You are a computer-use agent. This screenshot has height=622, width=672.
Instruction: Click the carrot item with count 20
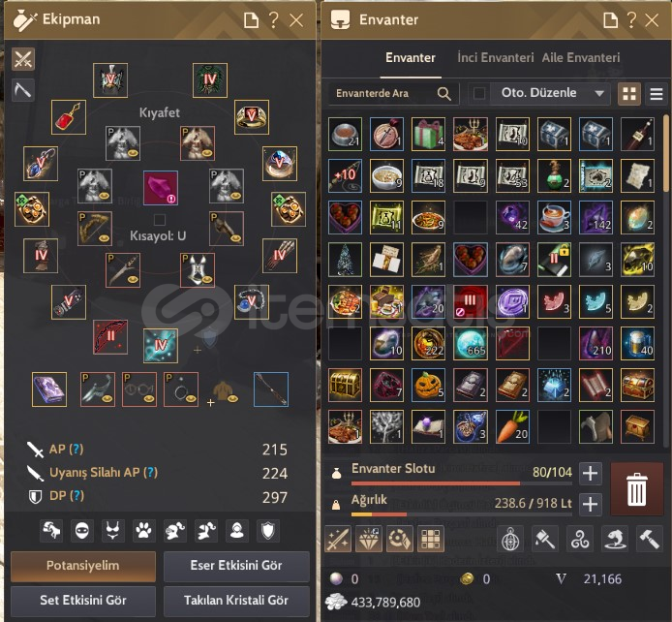point(512,426)
